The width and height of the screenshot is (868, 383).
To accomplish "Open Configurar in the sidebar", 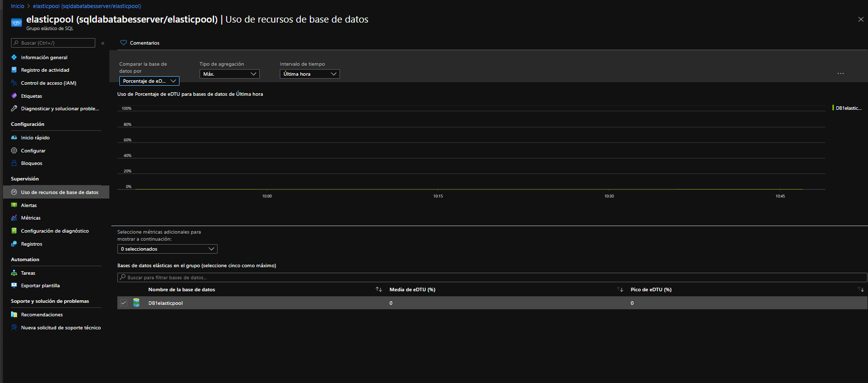I will [33, 151].
